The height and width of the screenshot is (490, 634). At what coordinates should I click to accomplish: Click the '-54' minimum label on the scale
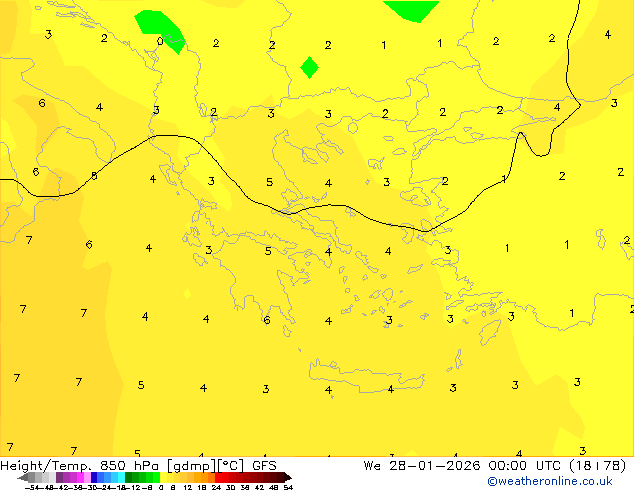click(x=33, y=488)
